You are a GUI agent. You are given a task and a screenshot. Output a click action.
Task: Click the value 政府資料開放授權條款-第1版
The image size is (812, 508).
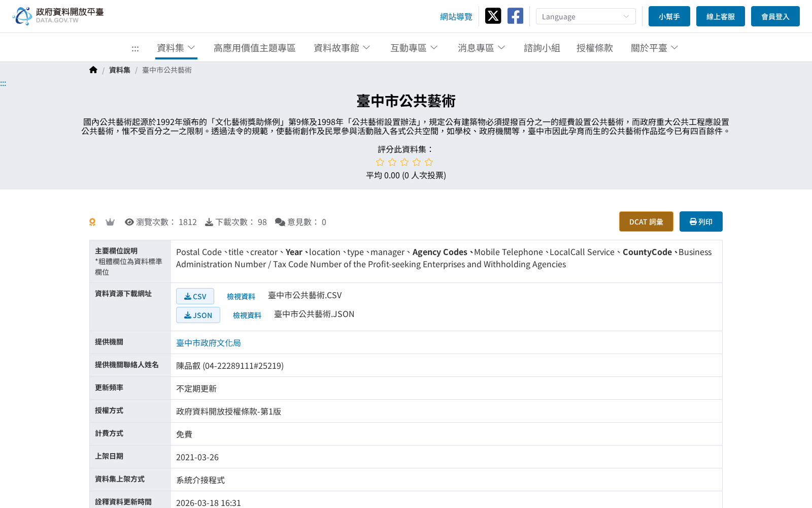tap(228, 411)
